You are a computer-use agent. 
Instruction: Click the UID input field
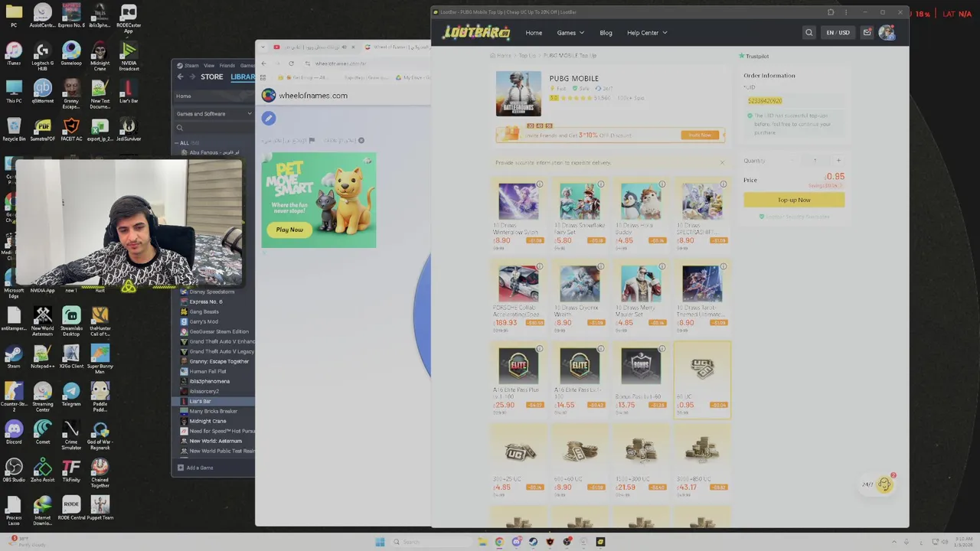[x=794, y=101]
